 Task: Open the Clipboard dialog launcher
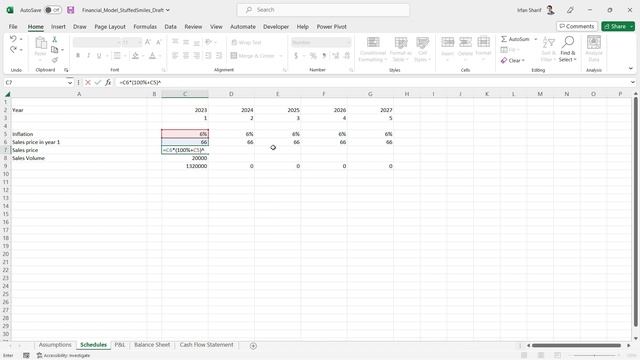(x=66, y=70)
